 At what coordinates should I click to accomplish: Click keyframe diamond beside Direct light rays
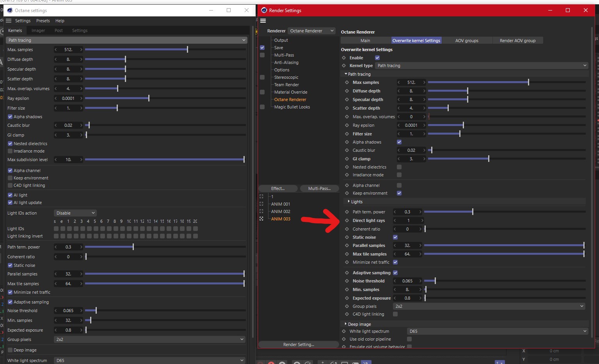(347, 220)
